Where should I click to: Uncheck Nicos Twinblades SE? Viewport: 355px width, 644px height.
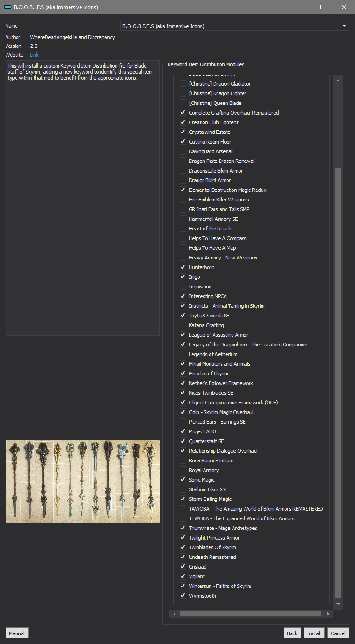[x=183, y=393]
